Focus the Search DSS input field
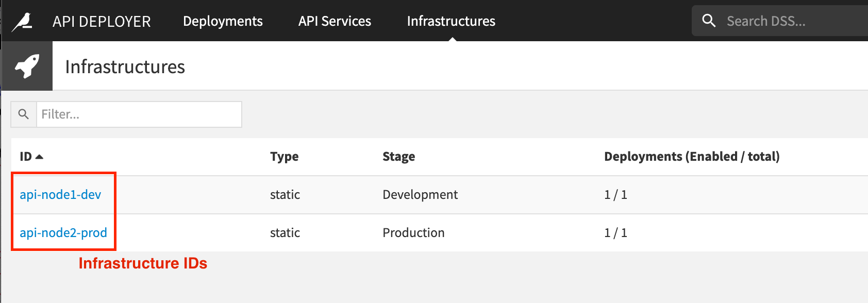The height and width of the screenshot is (303, 868). (789, 22)
